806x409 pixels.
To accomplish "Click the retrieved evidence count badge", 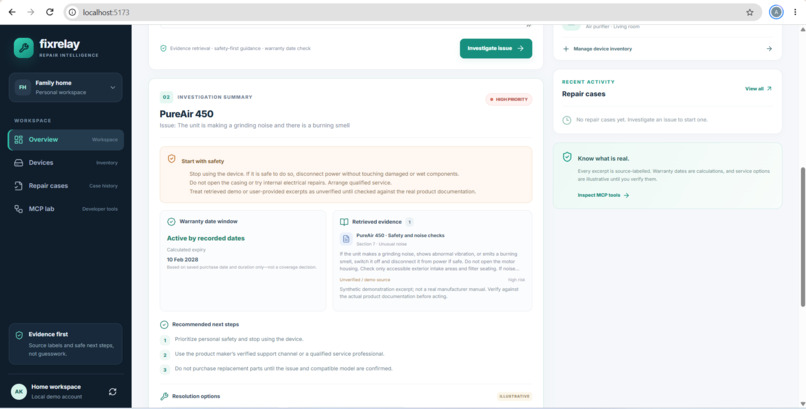I will [410, 222].
